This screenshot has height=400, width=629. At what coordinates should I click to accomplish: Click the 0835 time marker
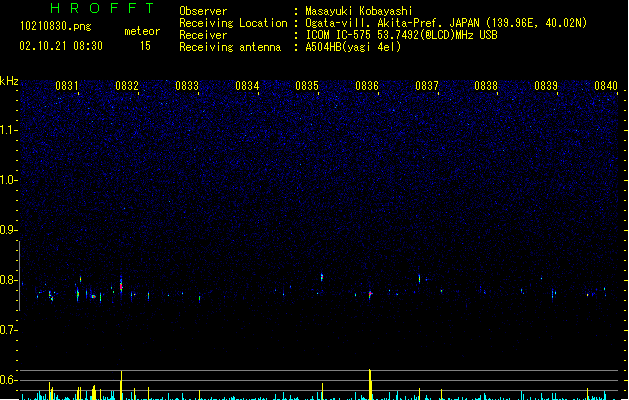(307, 86)
